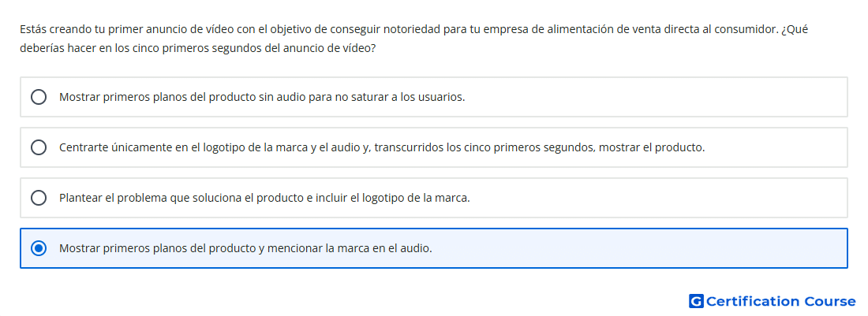Viewport: 868px width, 316px height.
Task: Click the selected radio for 'mencionar la marca'
Action: 39,248
